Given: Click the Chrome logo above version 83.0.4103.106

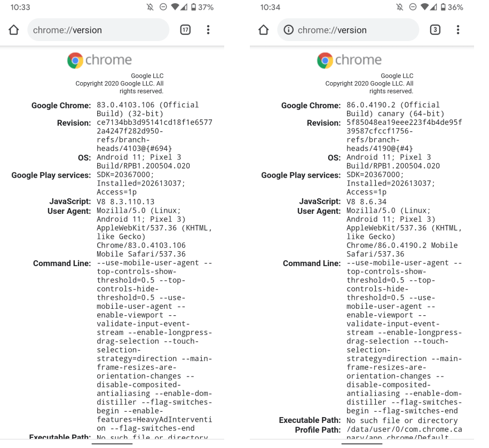Looking at the screenshot, I should (75, 60).
